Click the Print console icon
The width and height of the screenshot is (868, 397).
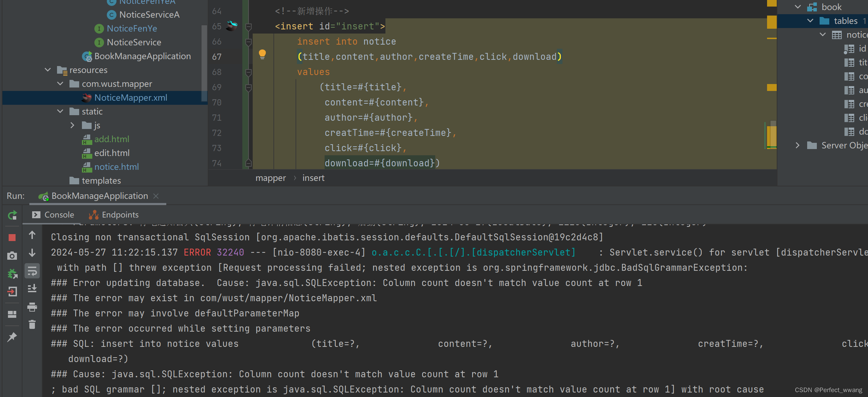pyautogui.click(x=32, y=307)
